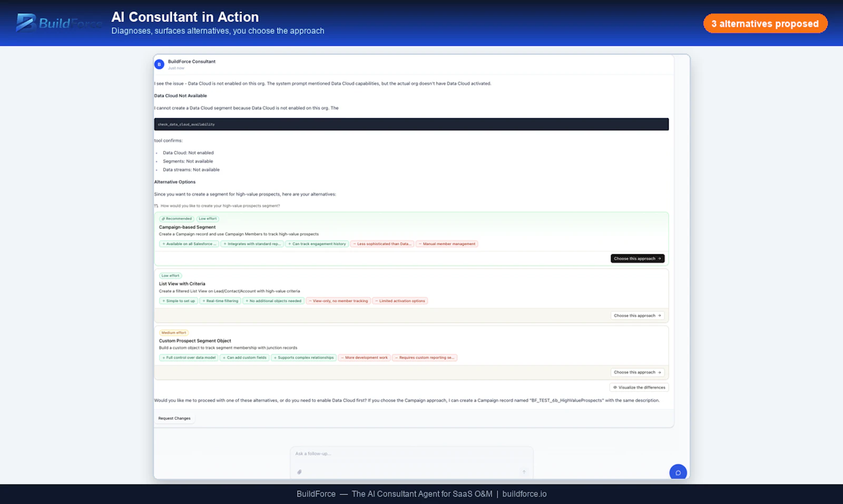Viewport: 843px width, 504px height.
Task: Choose the Custom Prospect Segment Object approach
Action: coord(638,372)
